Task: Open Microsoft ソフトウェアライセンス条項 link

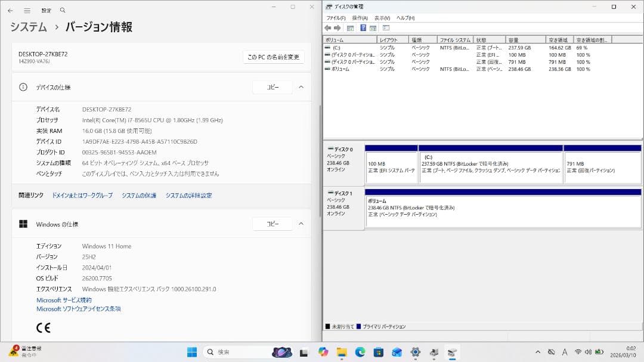Action: (79, 309)
